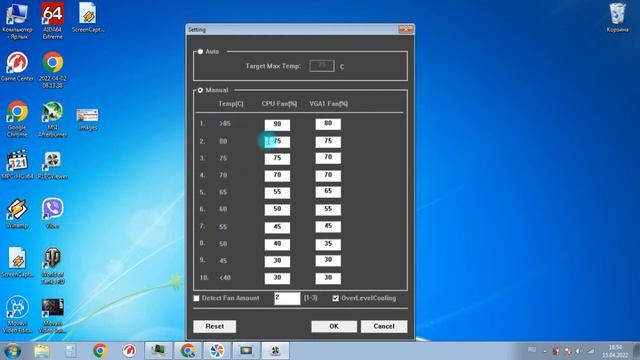
Task: Edit CPU Fan value for row 4 (70)
Action: point(277,176)
